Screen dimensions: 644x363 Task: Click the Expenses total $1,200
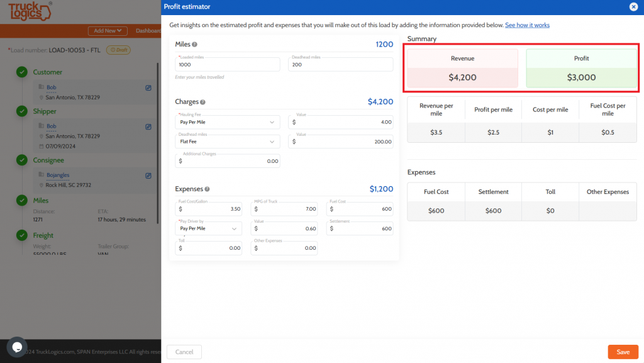click(x=381, y=189)
